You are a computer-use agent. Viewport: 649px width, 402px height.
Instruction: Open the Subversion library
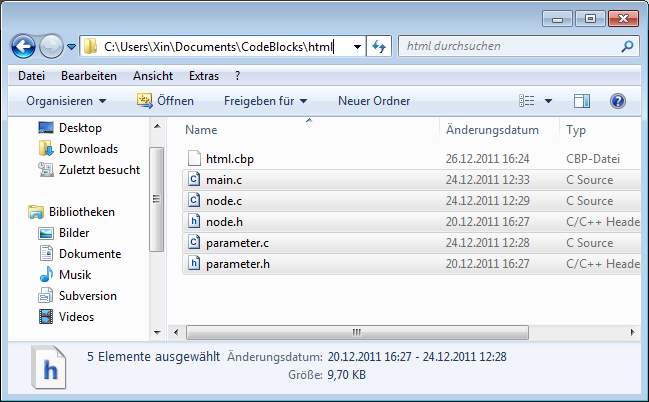pos(87,296)
